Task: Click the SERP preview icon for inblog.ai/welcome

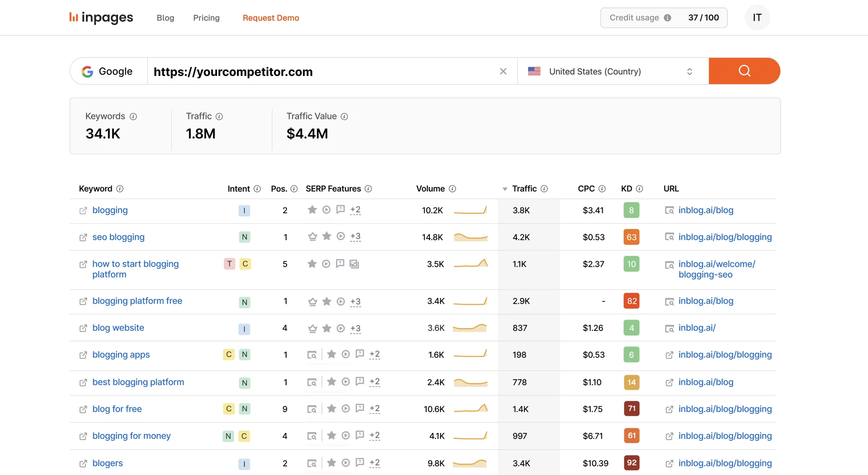Action: click(x=669, y=265)
